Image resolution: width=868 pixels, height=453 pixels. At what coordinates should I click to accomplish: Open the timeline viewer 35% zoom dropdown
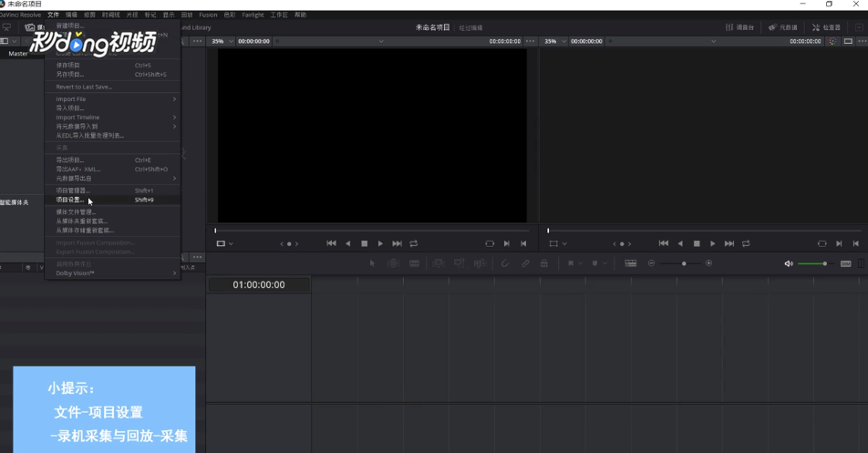pos(555,42)
